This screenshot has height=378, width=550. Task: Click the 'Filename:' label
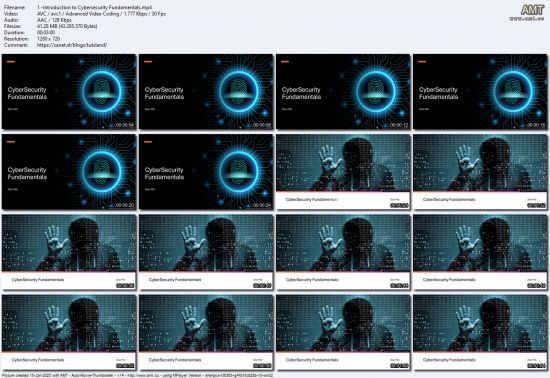pos(15,7)
